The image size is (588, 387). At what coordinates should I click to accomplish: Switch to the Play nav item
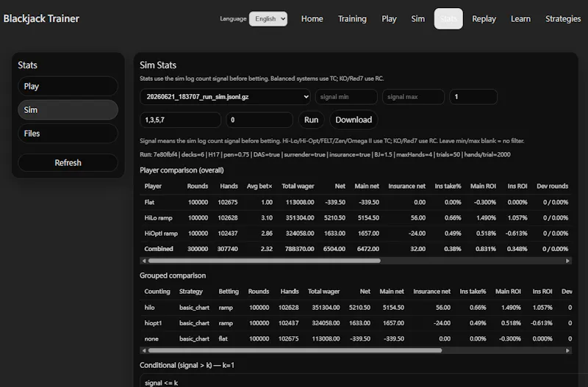389,19
